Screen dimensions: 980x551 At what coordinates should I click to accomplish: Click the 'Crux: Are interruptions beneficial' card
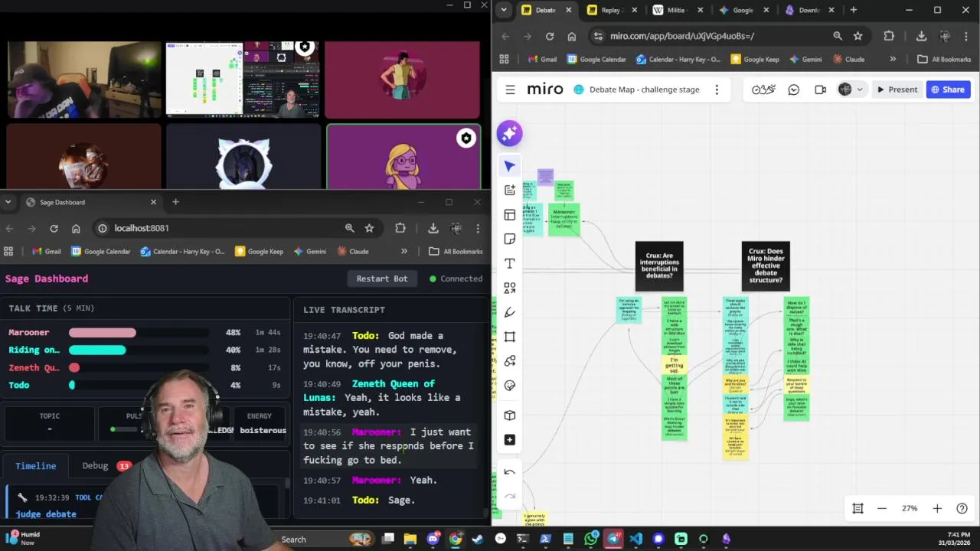click(x=659, y=266)
